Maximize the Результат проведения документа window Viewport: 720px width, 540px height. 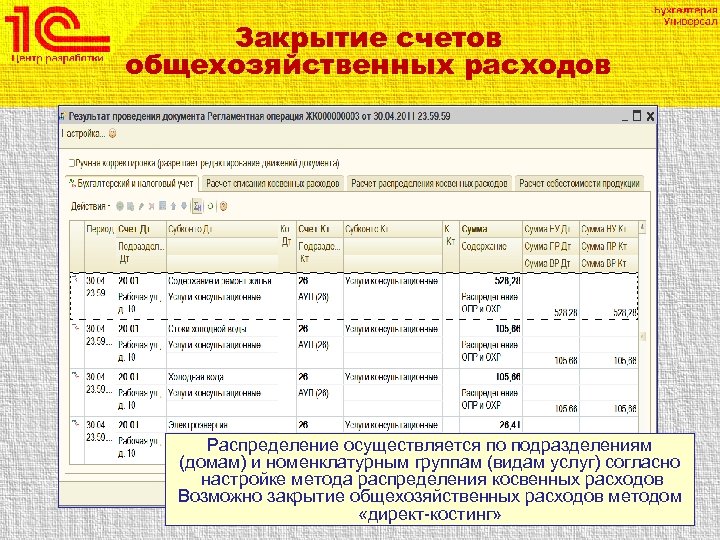pyautogui.click(x=637, y=116)
